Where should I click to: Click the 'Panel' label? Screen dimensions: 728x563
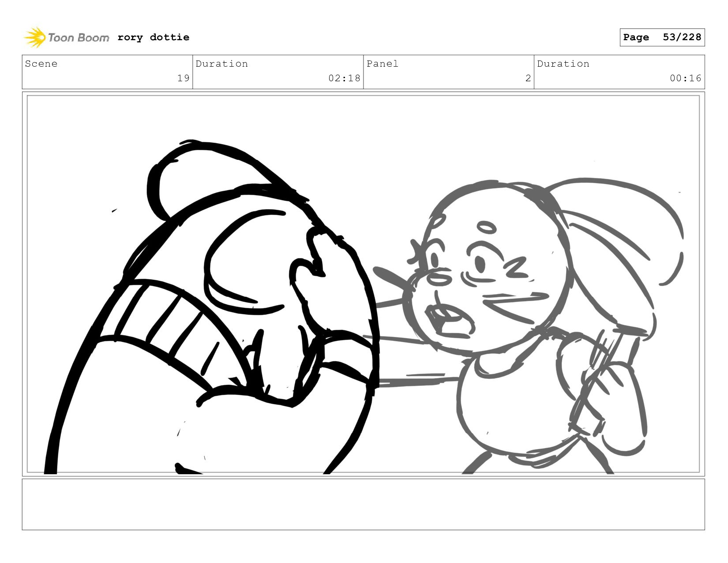[383, 64]
